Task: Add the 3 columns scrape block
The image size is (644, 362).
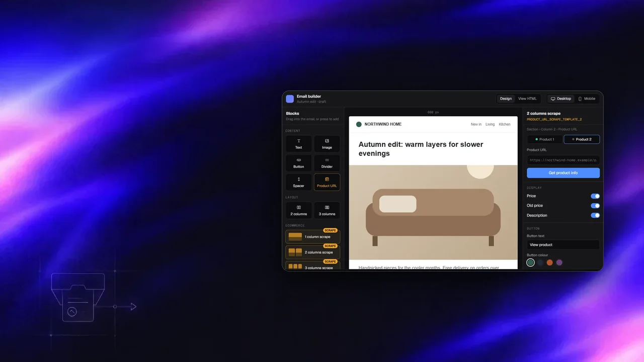Action: point(313,266)
